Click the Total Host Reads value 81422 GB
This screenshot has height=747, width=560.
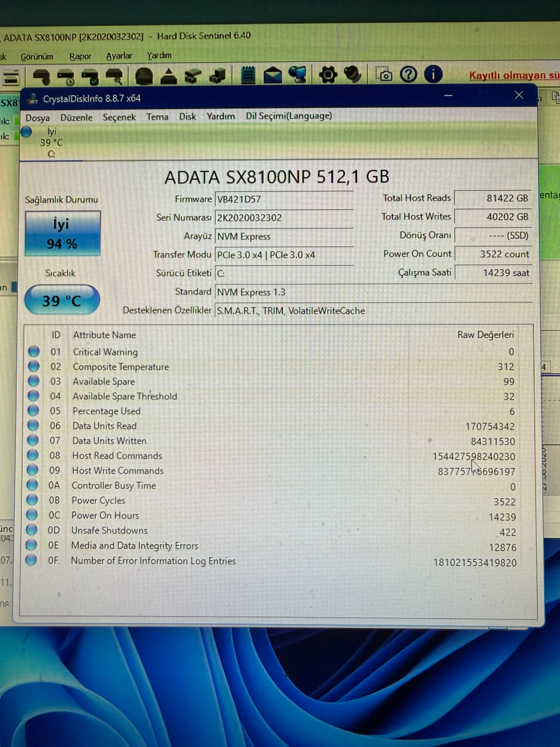[493, 198]
